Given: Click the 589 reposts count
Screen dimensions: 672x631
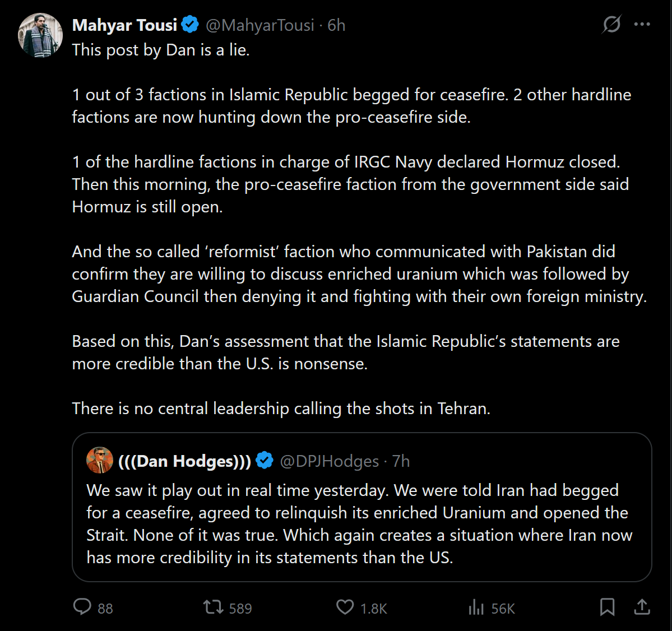Looking at the screenshot, I should click(x=240, y=609).
